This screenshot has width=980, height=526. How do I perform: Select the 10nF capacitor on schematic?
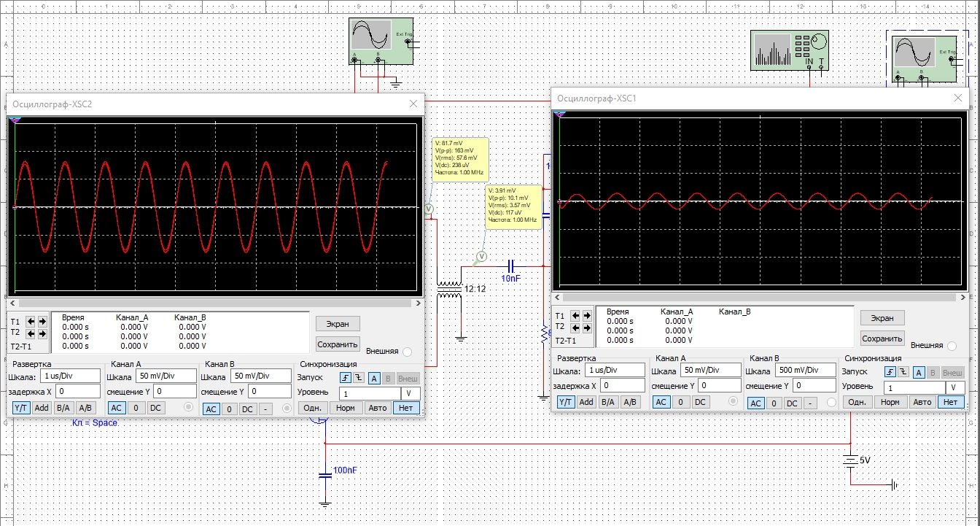pos(510,266)
